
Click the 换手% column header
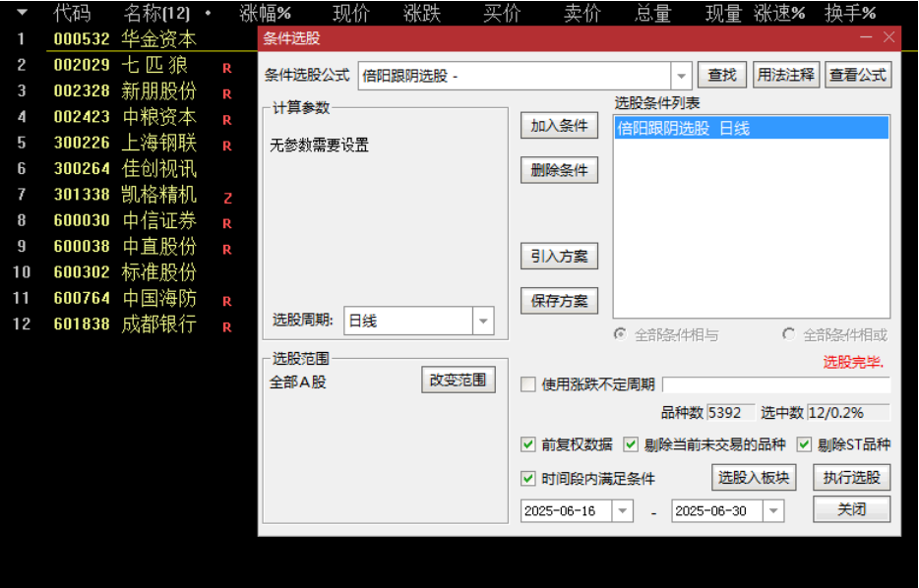[852, 13]
